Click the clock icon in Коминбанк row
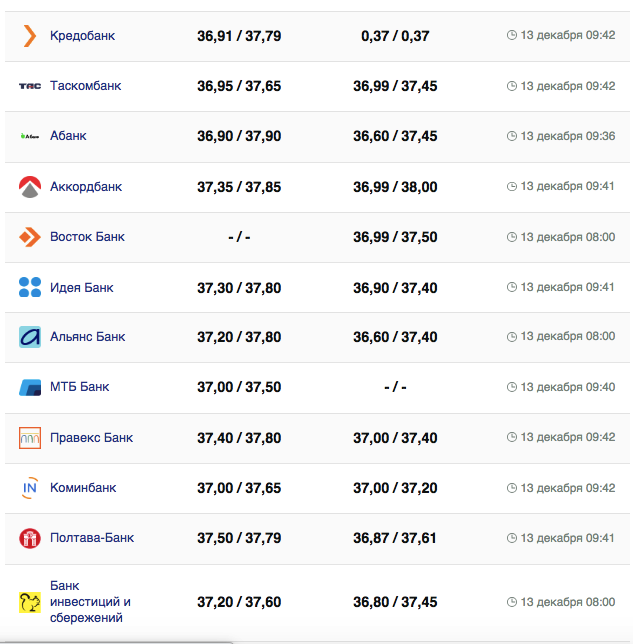 pos(512,488)
